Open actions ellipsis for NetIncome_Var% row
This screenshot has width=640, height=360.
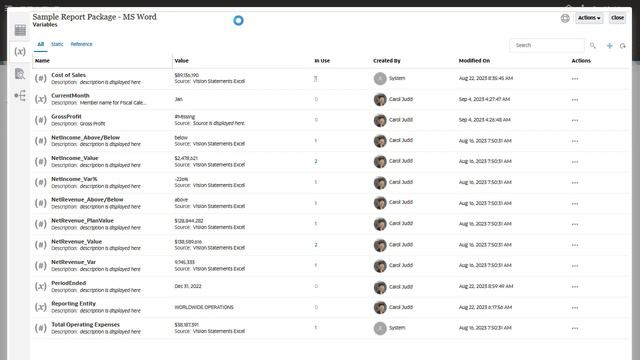pyautogui.click(x=575, y=183)
